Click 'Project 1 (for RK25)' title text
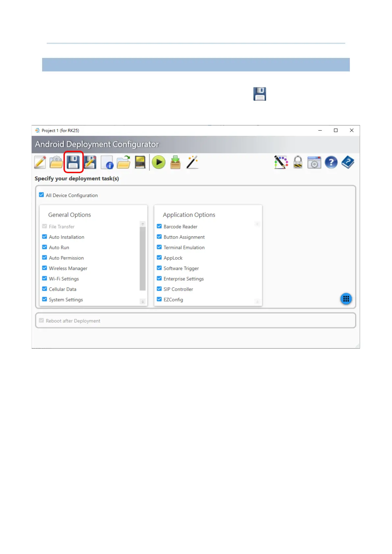Screen dimensions: 392x554 pos(60,130)
